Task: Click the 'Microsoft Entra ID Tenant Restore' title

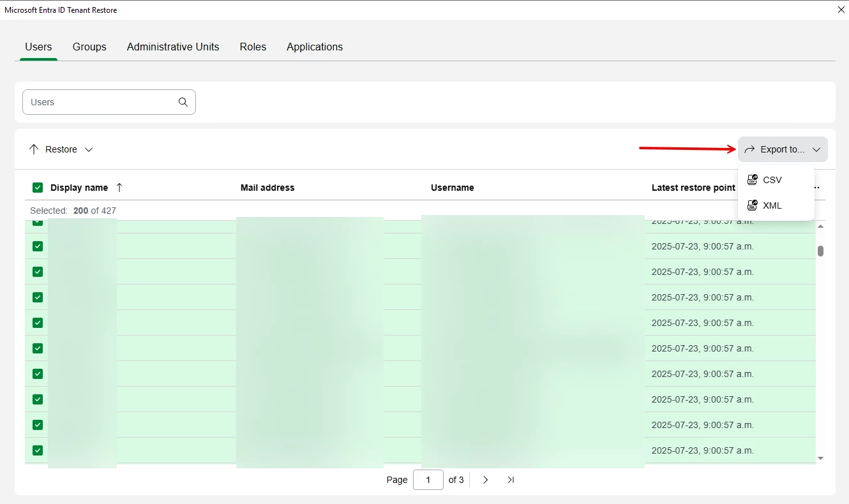Action: [x=61, y=10]
